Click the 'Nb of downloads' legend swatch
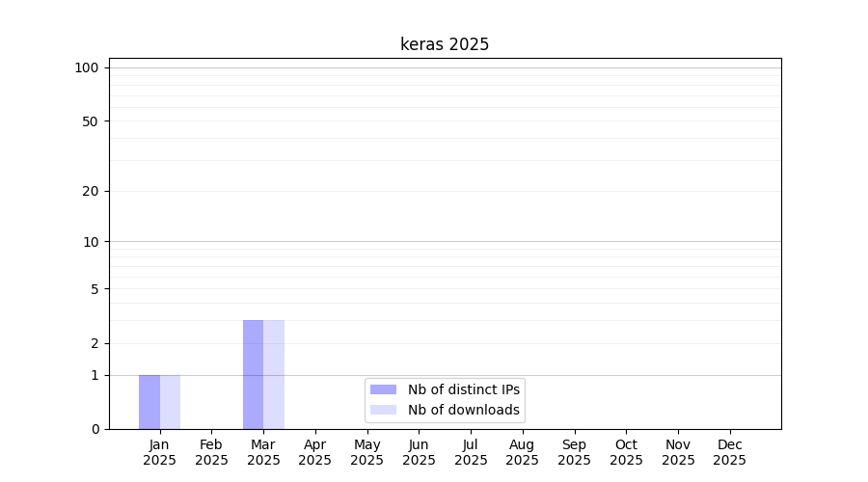The image size is (868, 482). click(x=383, y=410)
